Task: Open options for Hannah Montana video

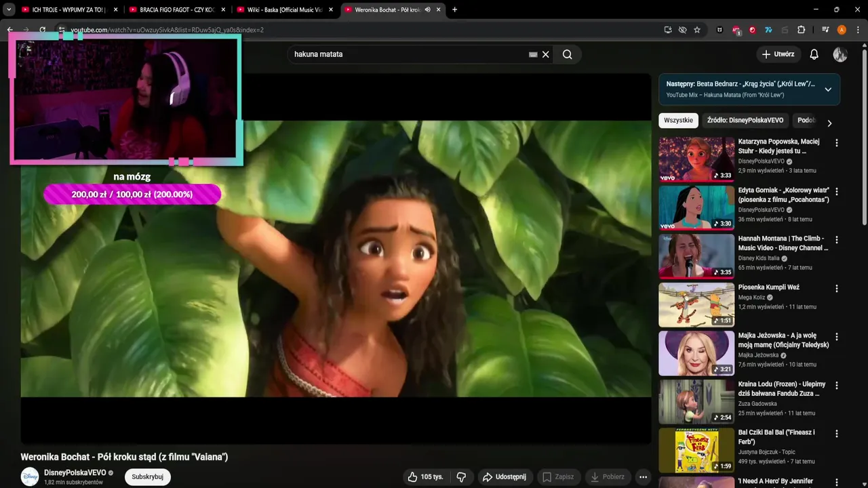Action: (x=837, y=240)
